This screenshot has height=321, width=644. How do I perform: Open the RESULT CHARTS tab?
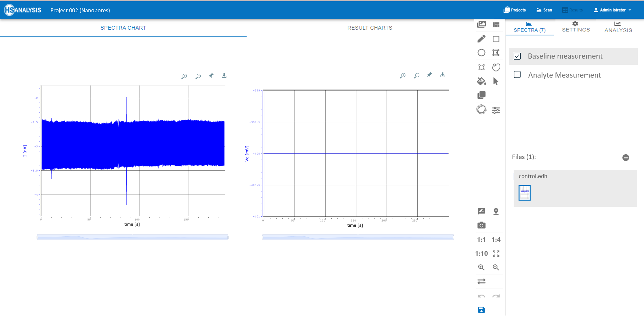pyautogui.click(x=370, y=28)
